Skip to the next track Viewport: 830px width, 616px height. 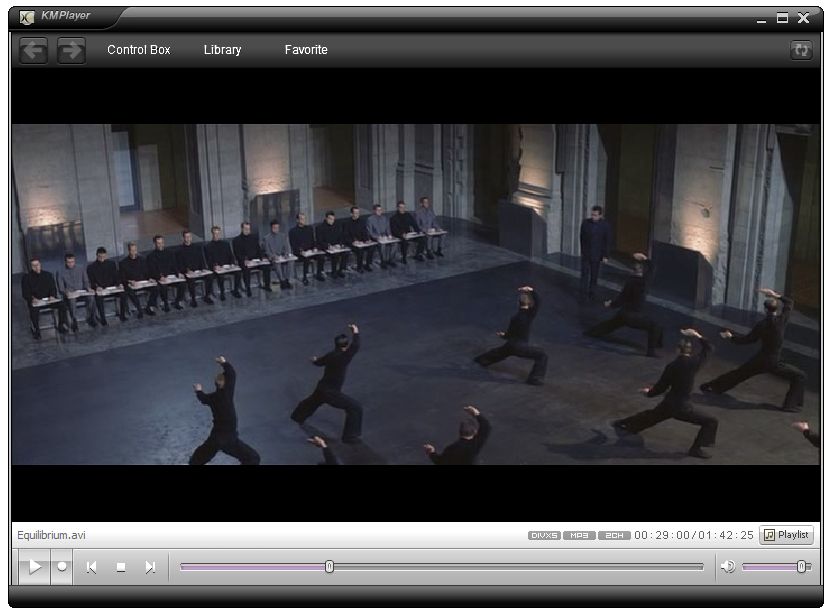(150, 567)
